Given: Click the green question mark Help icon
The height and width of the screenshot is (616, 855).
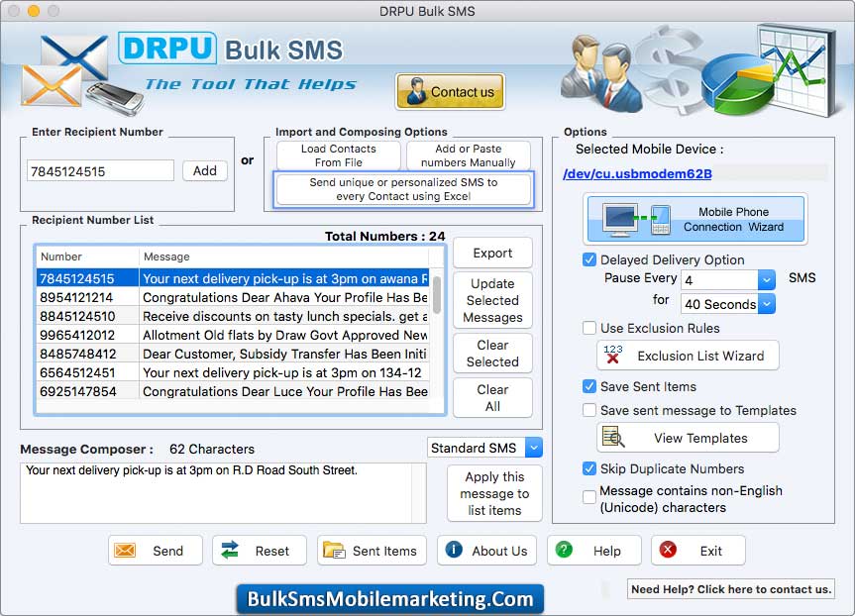Looking at the screenshot, I should pos(564,549).
